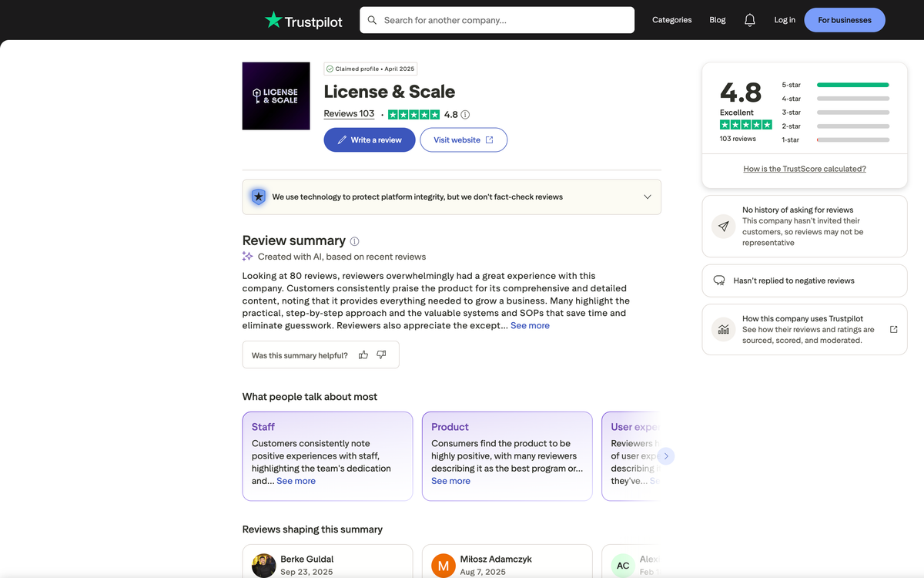Click the Review summary info icon
This screenshot has height=578, width=924.
tap(354, 241)
